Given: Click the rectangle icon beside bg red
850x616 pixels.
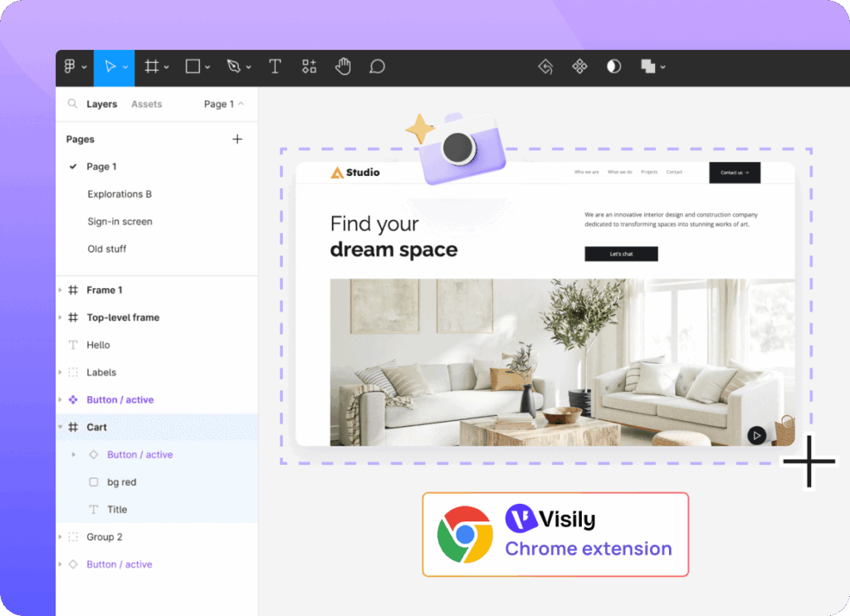Looking at the screenshot, I should [x=94, y=482].
